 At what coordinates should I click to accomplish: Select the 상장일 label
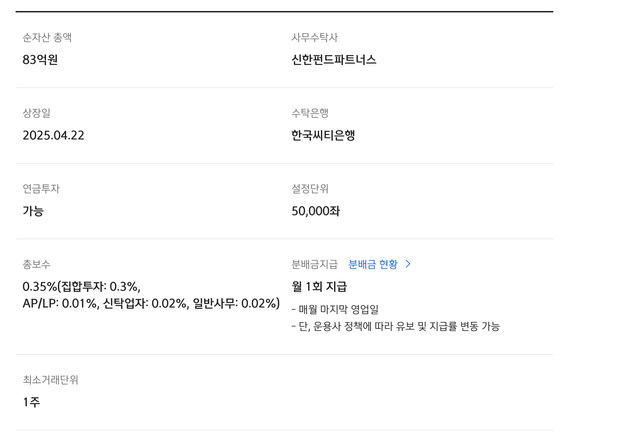[x=36, y=113]
